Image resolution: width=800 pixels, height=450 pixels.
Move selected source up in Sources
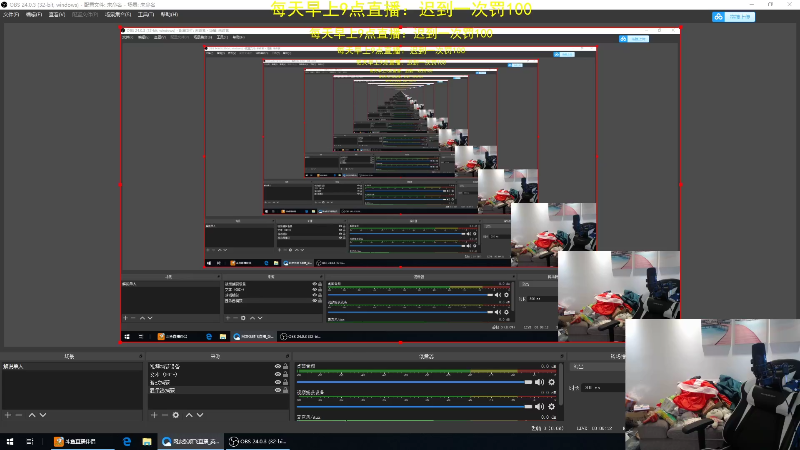click(x=189, y=415)
